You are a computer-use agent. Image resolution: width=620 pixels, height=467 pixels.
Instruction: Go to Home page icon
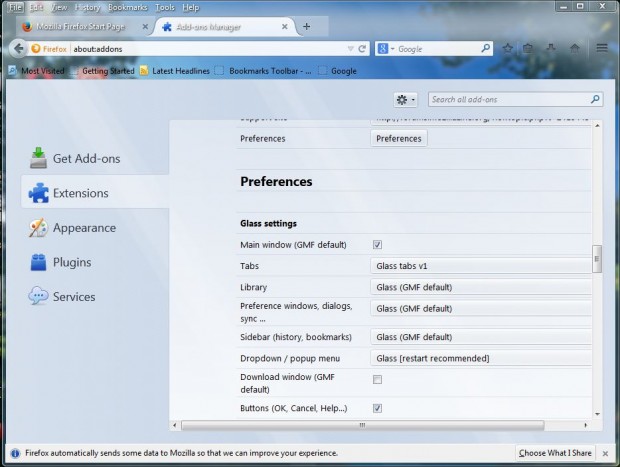[x=575, y=48]
